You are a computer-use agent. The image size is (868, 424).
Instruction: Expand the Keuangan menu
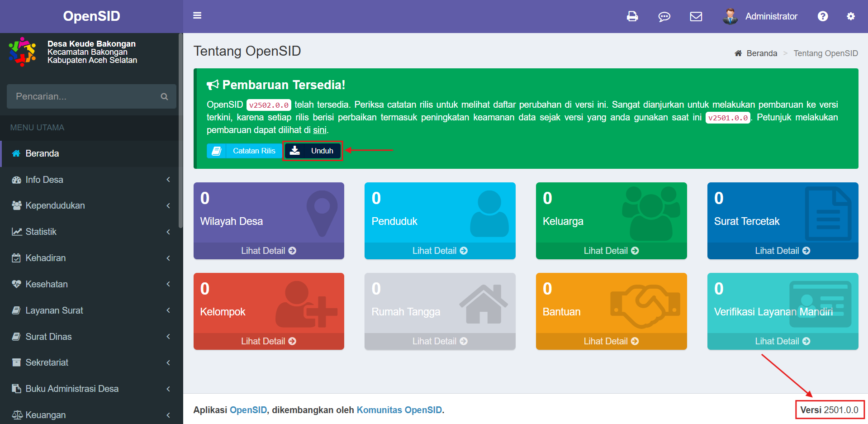point(45,414)
